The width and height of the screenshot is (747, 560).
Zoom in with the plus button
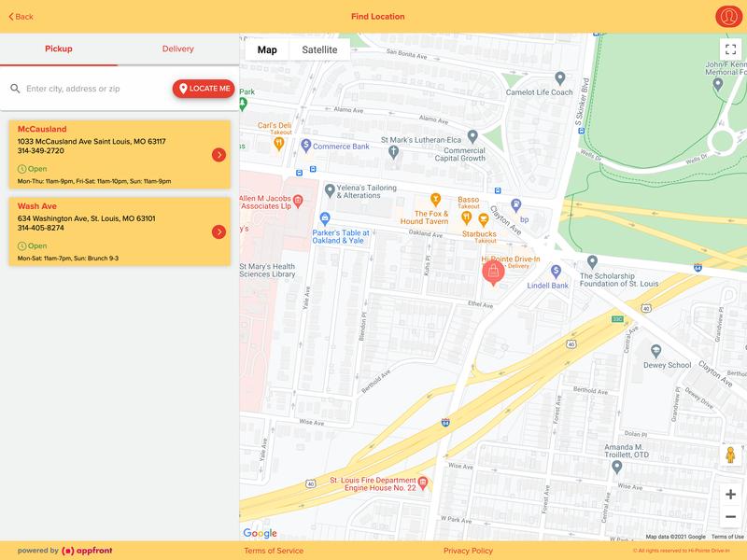tap(730, 495)
